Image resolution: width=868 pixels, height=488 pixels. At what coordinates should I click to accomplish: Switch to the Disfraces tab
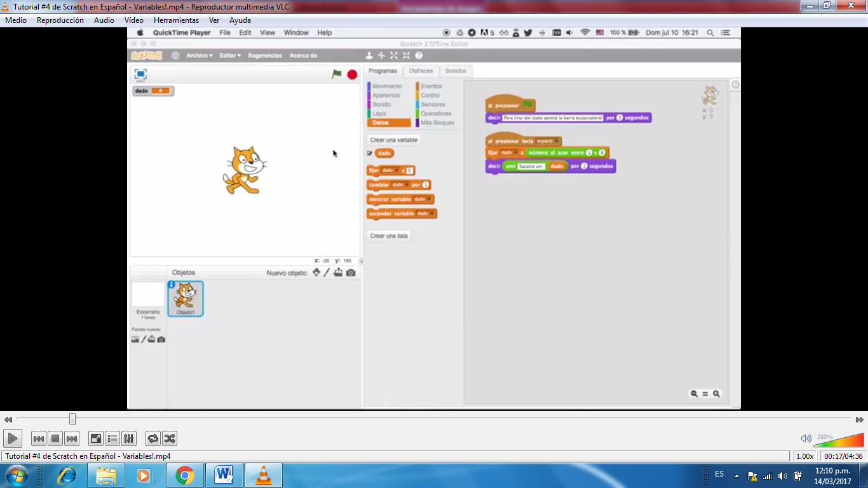click(x=421, y=71)
